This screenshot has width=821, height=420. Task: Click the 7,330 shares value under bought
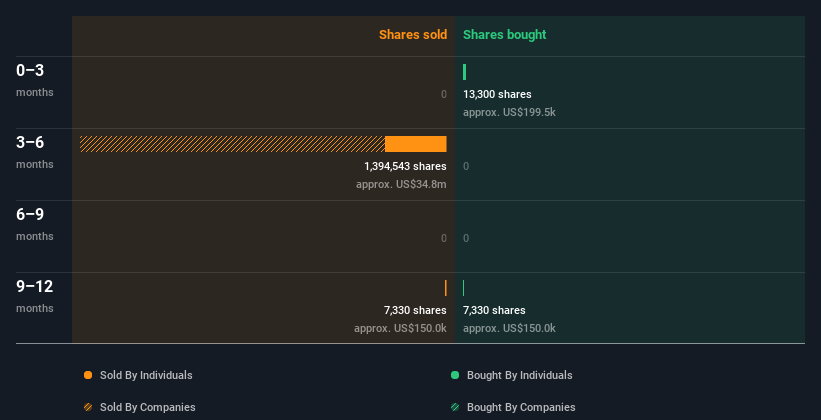(494, 310)
